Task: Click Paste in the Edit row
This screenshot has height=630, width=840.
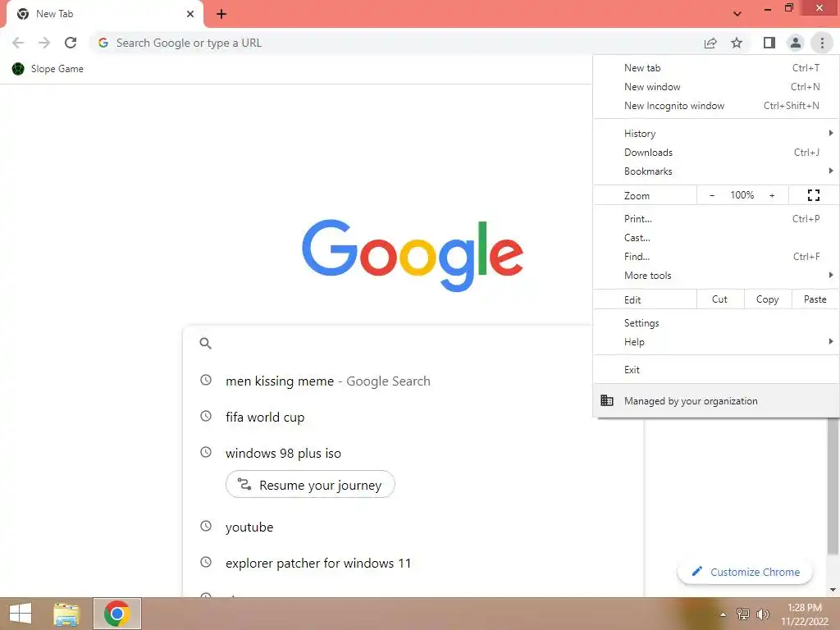Action: coord(815,299)
